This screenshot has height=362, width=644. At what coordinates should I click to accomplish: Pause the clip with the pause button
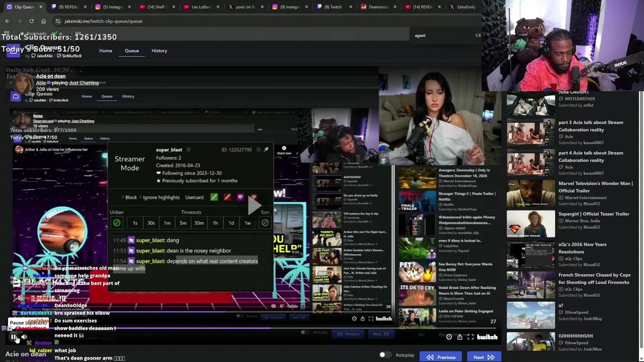[x=14, y=337]
